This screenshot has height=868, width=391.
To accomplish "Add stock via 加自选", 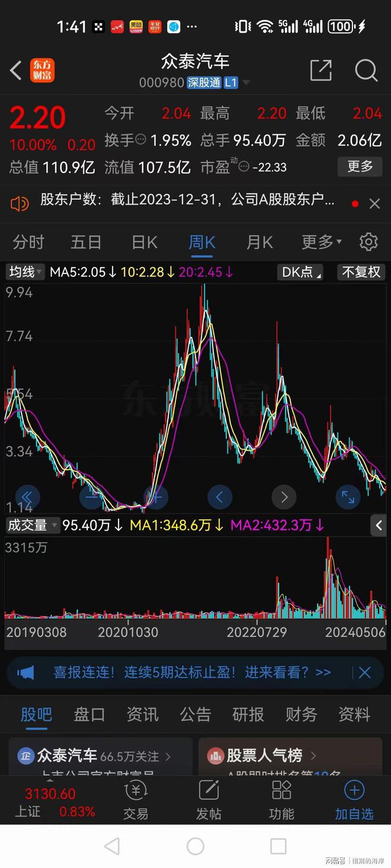I will pos(354,800).
